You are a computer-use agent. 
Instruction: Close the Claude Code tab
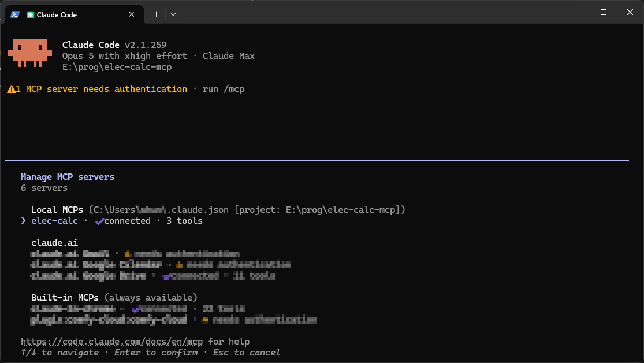[x=132, y=14]
